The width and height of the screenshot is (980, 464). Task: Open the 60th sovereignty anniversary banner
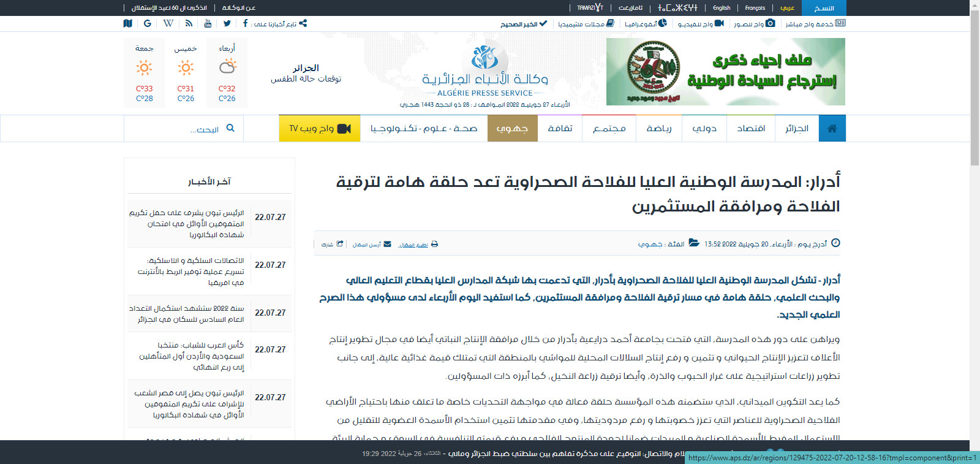725,72
